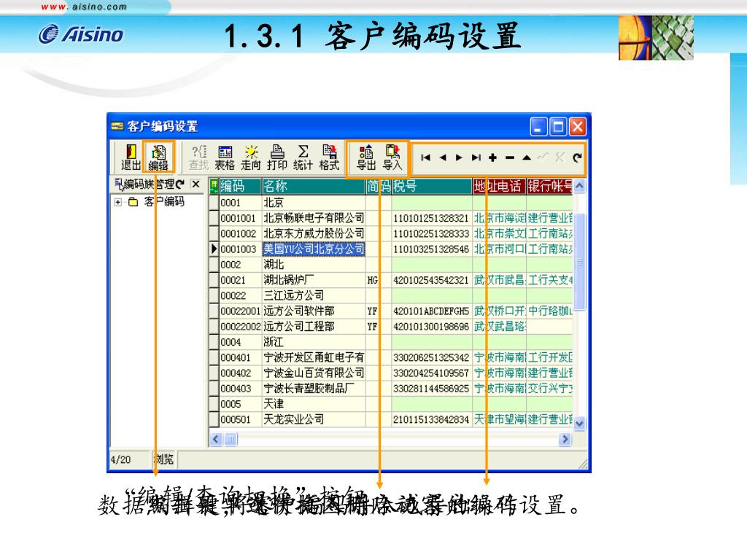Maximize the 客户编码设置 window
This screenshot has height=560, width=747.
(558, 127)
